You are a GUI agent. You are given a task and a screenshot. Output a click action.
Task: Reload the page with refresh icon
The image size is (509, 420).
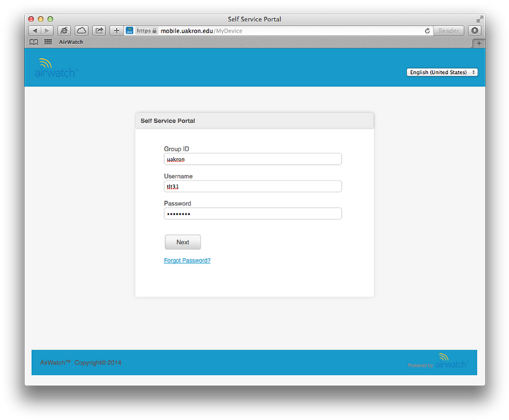pos(427,31)
